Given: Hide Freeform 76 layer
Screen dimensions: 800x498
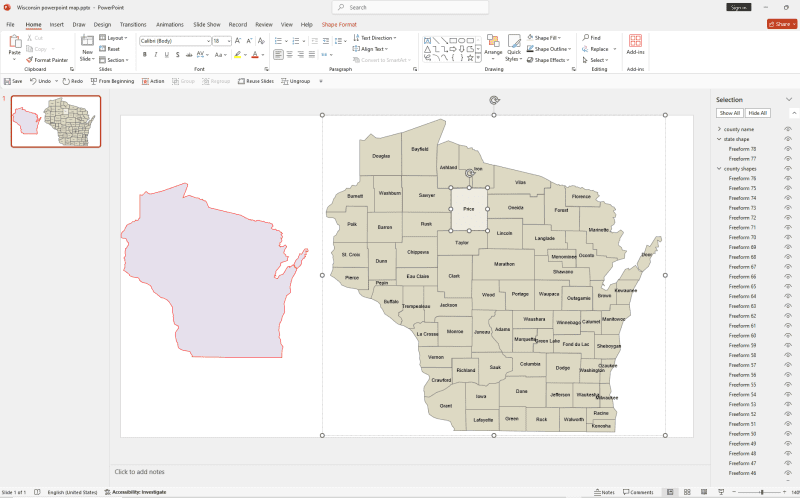Looking at the screenshot, I should pyautogui.click(x=788, y=178).
